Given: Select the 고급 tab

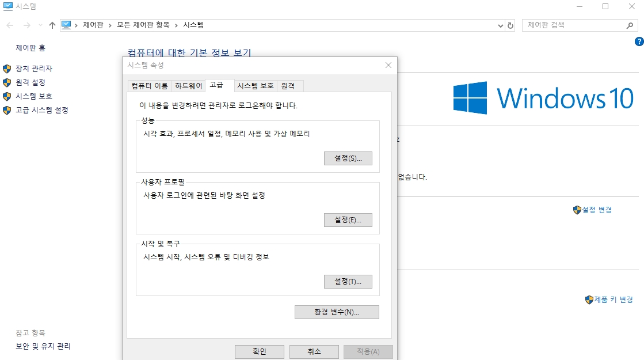Looking at the screenshot, I should click(219, 85).
